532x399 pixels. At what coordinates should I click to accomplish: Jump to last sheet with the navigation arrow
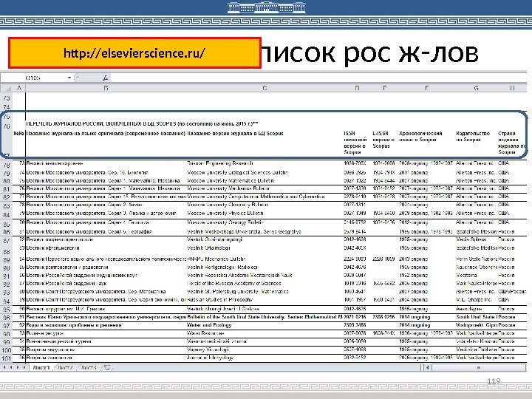pyautogui.click(x=24, y=367)
